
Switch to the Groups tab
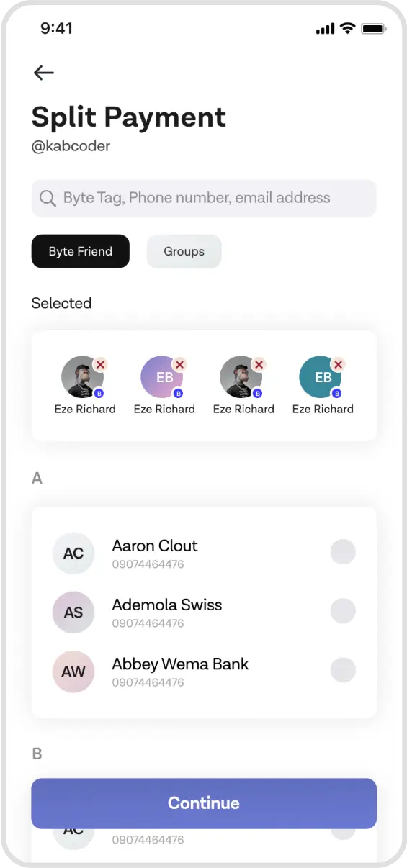point(184,251)
